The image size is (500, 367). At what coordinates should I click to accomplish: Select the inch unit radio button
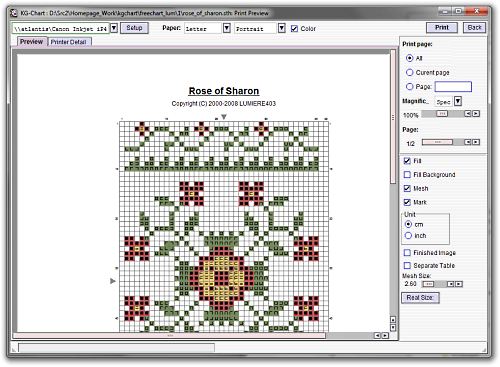(408, 236)
